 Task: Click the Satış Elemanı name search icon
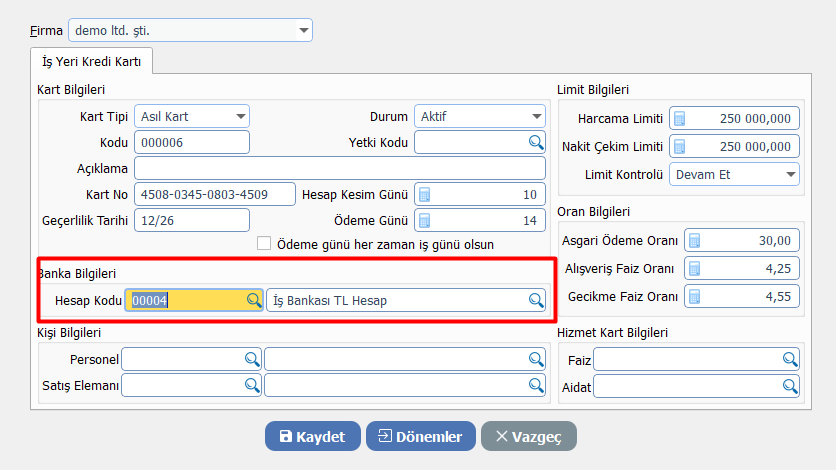(536, 384)
